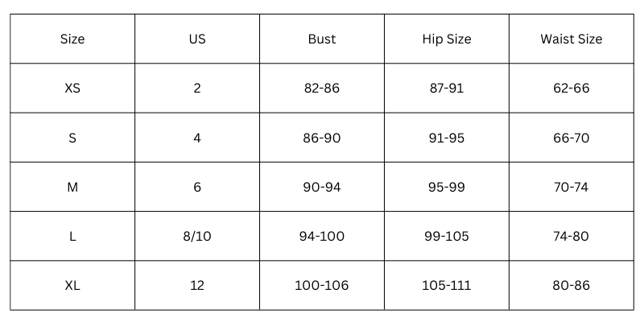Click the Size column header

pyautogui.click(x=72, y=39)
